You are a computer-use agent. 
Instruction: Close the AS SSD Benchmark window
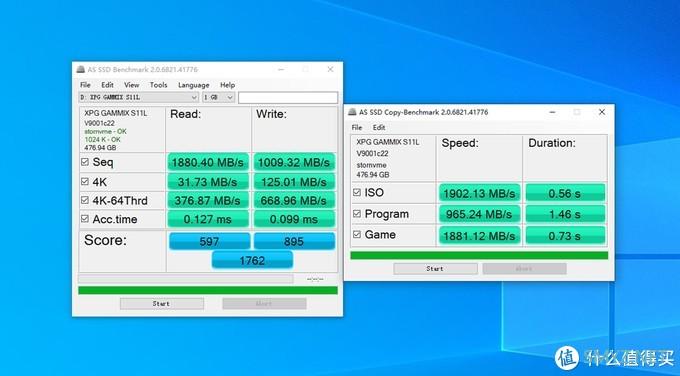tap(330, 69)
